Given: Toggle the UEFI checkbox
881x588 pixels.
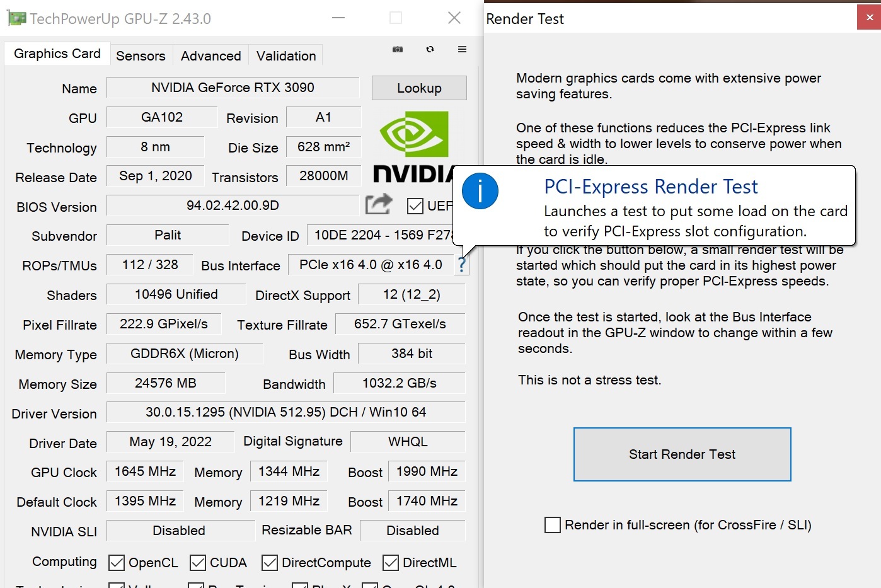Looking at the screenshot, I should tap(415, 206).
